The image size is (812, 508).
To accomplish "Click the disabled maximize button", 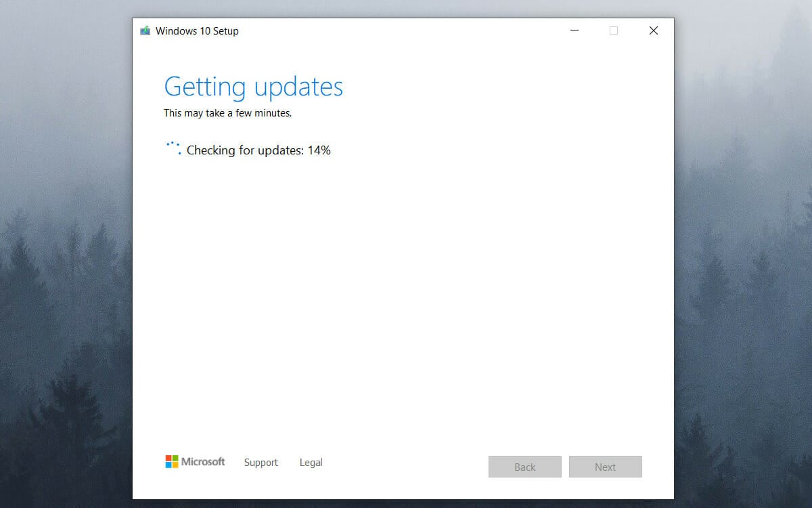I will tap(614, 30).
